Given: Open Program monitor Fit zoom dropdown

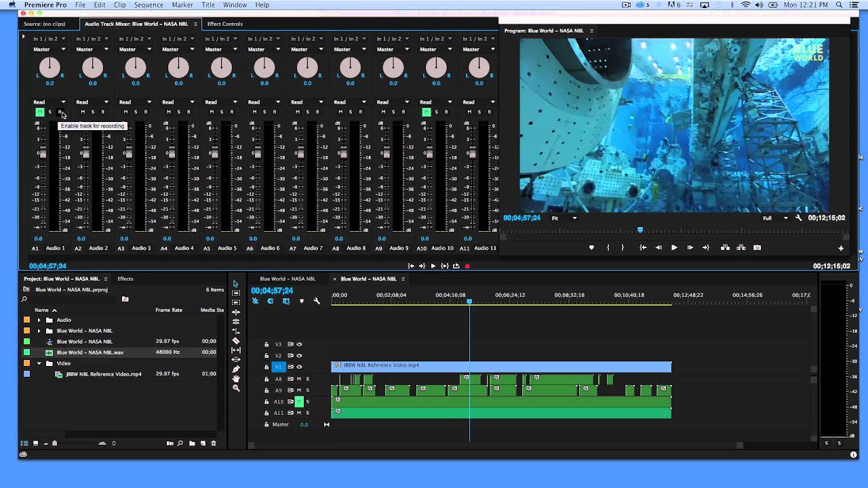Looking at the screenshot, I should 564,218.
